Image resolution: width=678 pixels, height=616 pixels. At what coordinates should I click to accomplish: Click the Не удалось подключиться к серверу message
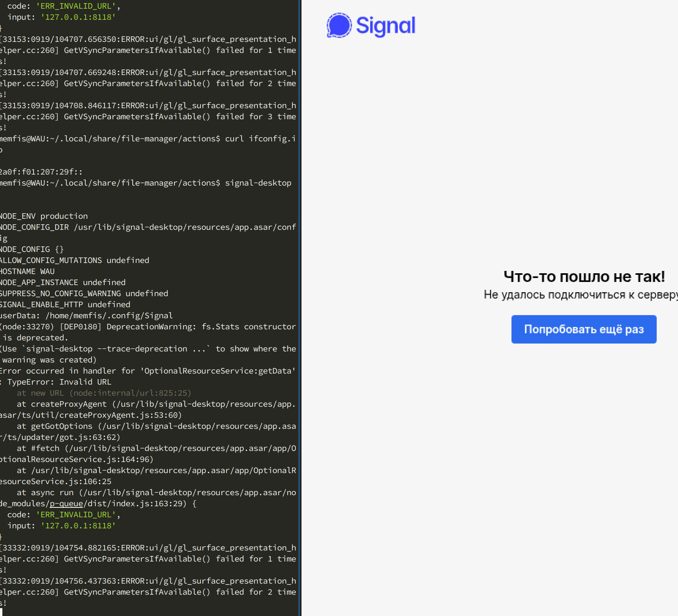(x=580, y=295)
